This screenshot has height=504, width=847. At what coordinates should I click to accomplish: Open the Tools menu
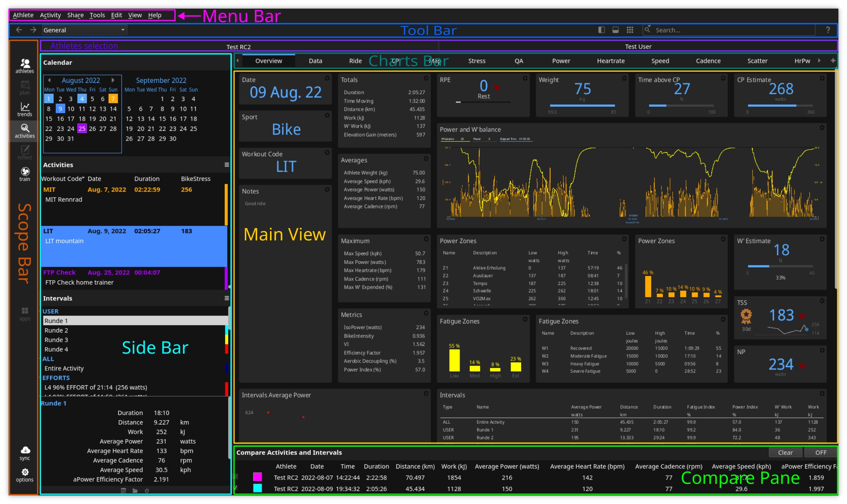coord(97,15)
